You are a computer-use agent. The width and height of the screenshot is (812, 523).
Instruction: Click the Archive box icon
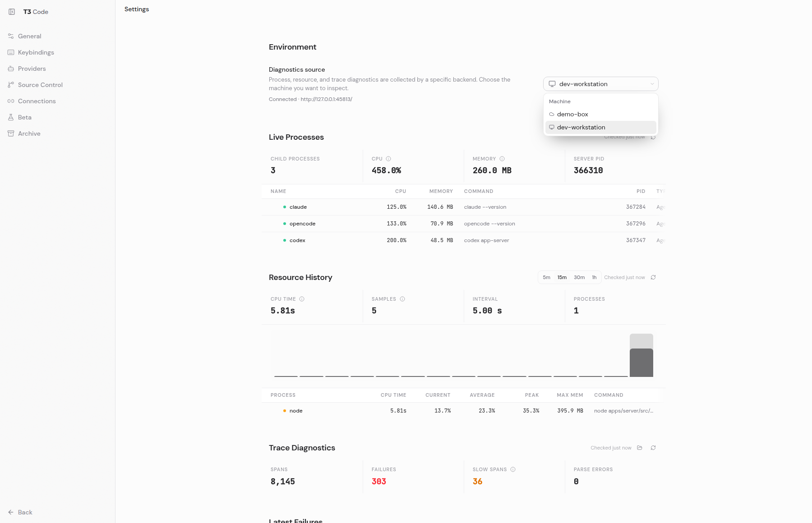click(11, 133)
